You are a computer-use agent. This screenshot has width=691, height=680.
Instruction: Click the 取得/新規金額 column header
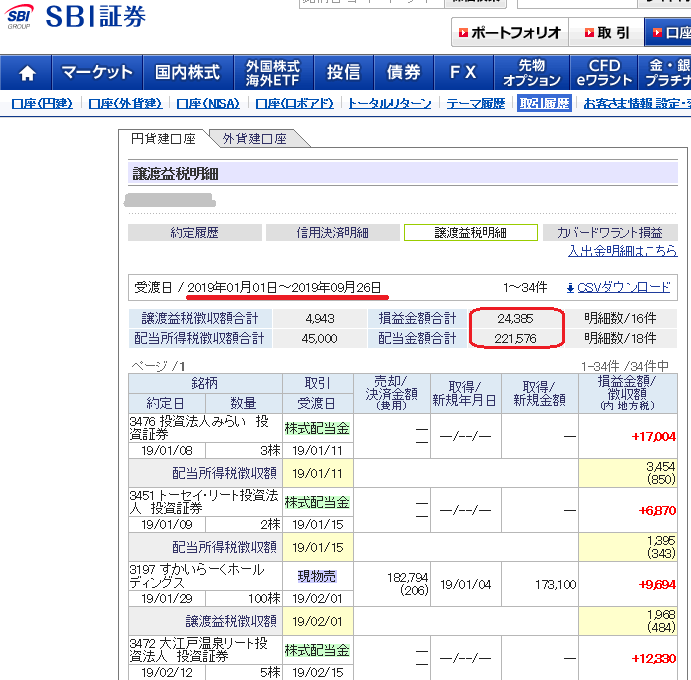[539, 394]
